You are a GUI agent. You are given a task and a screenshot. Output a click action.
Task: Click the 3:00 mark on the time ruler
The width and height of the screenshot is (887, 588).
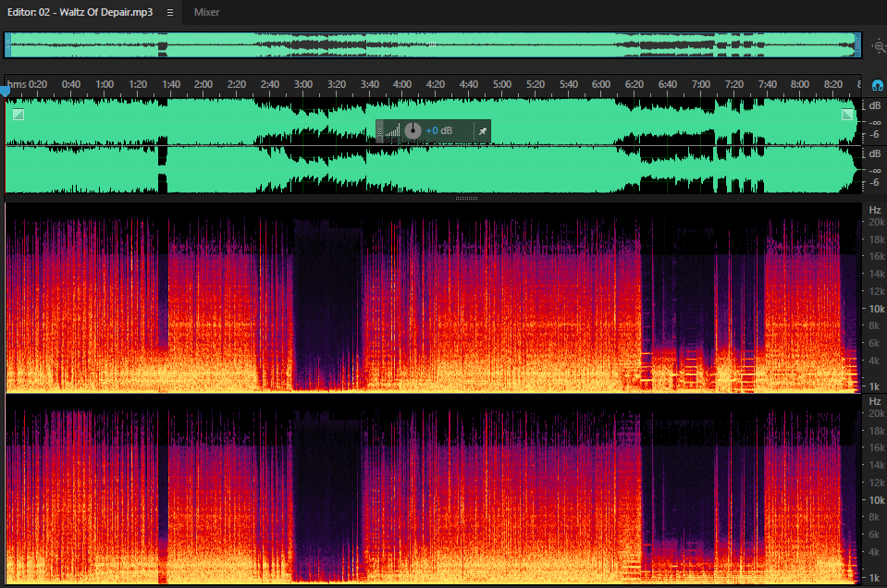(303, 84)
